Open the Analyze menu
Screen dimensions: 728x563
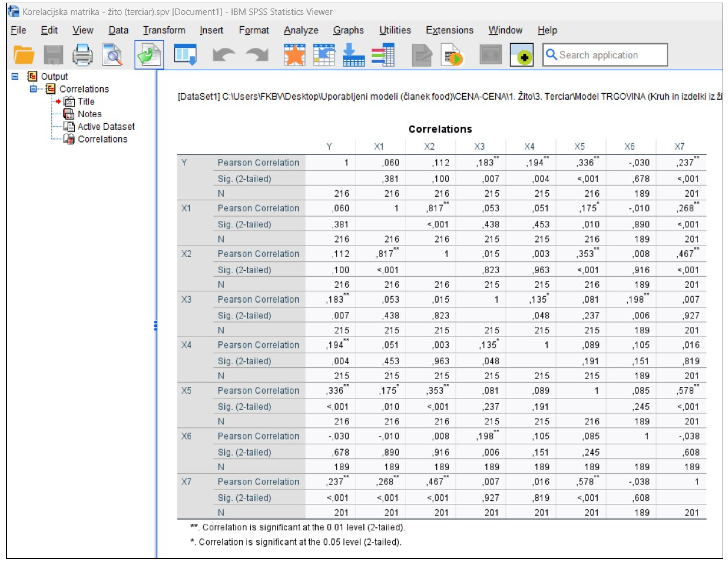tap(301, 30)
